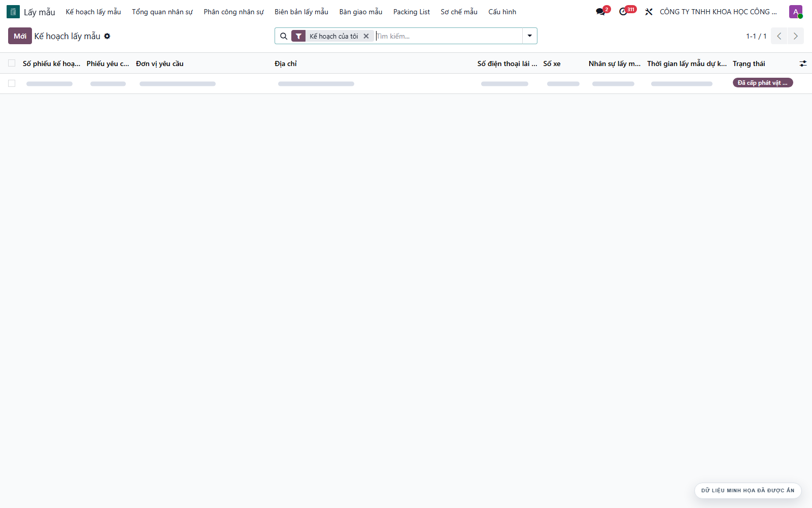Open the Biên bản lấy mẫu menu

(301, 12)
